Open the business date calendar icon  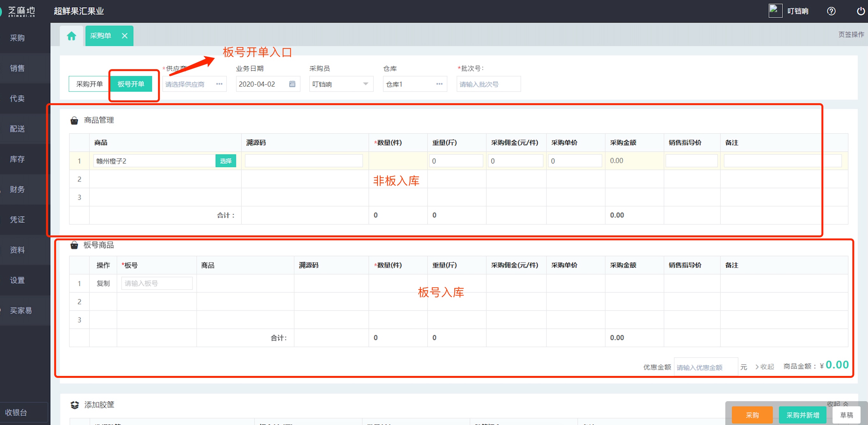[x=292, y=84]
